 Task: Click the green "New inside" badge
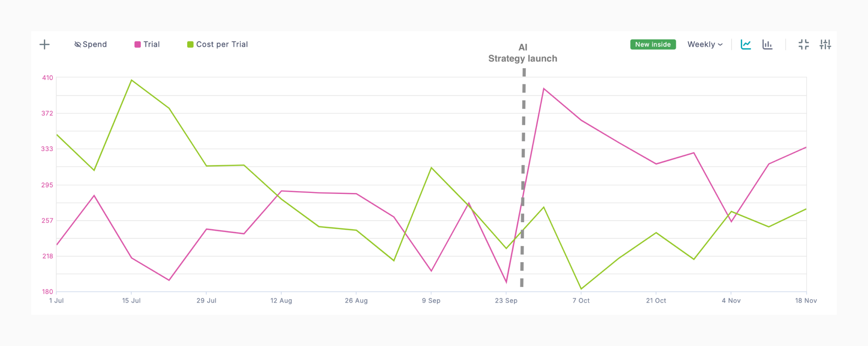653,44
